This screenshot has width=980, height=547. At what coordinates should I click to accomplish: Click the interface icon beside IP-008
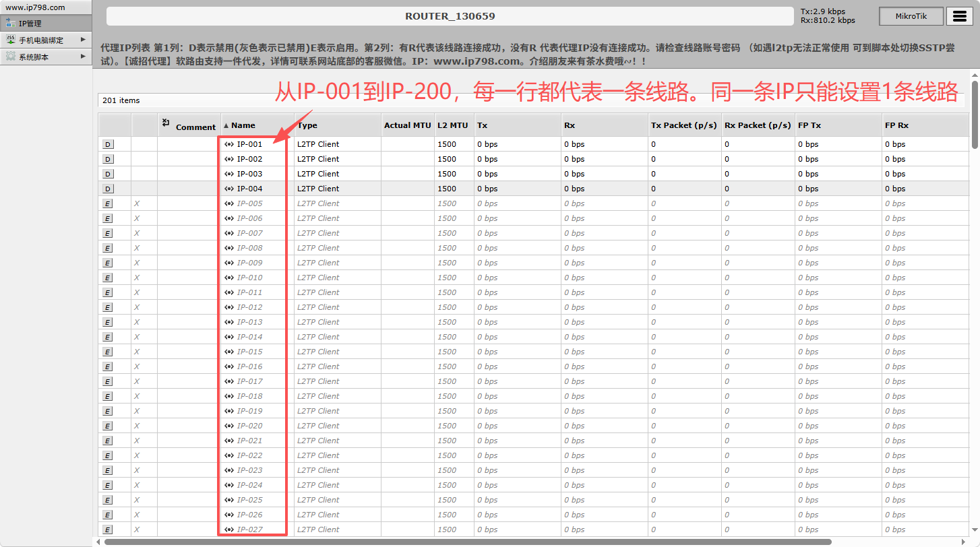229,248
